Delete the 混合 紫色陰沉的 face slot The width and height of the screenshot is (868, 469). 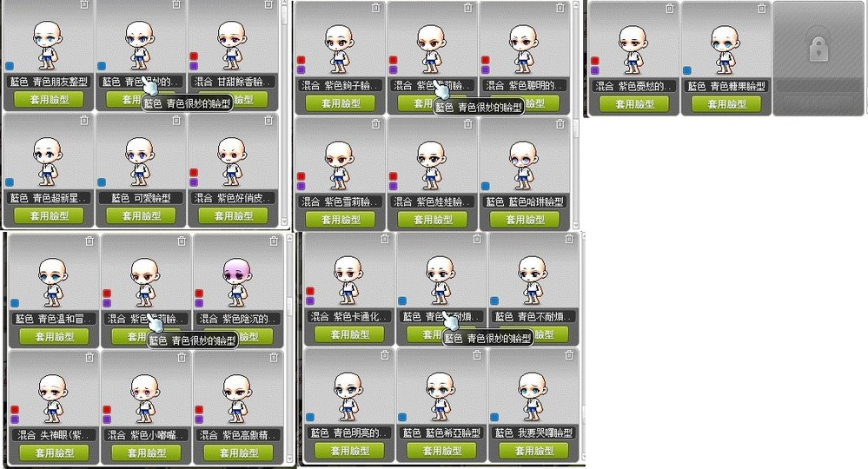[274, 241]
